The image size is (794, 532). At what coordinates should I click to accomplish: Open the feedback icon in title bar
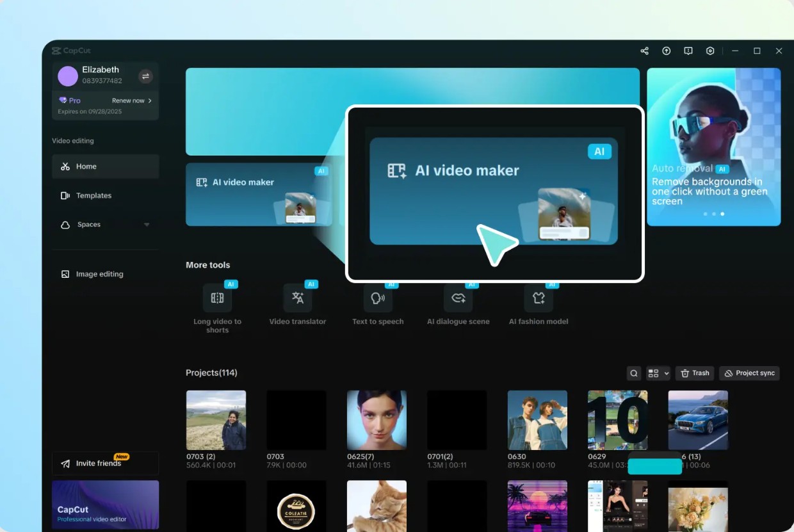click(x=688, y=51)
